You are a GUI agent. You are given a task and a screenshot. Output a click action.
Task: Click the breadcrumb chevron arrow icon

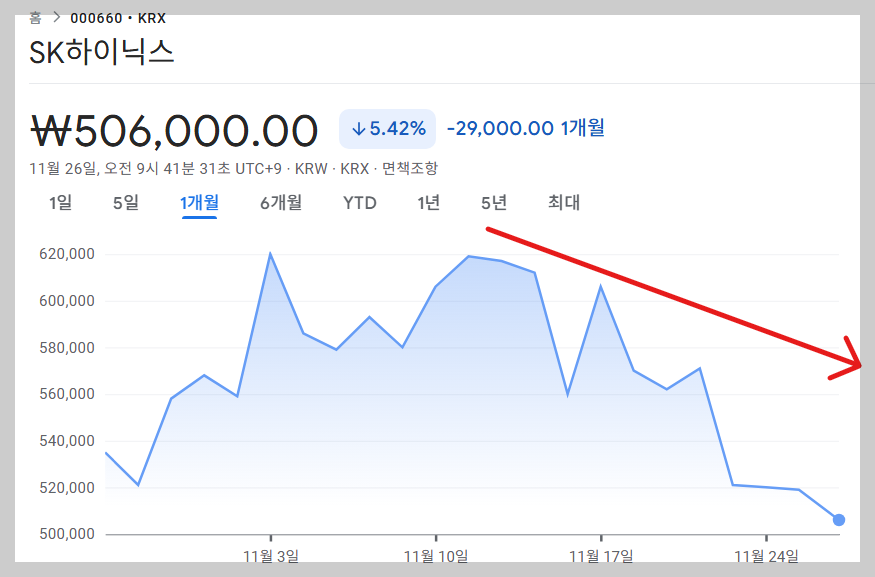click(56, 18)
